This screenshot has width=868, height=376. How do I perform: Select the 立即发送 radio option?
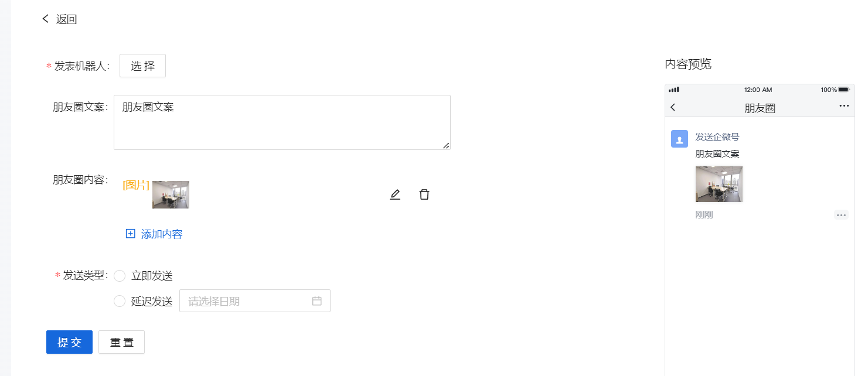point(120,276)
